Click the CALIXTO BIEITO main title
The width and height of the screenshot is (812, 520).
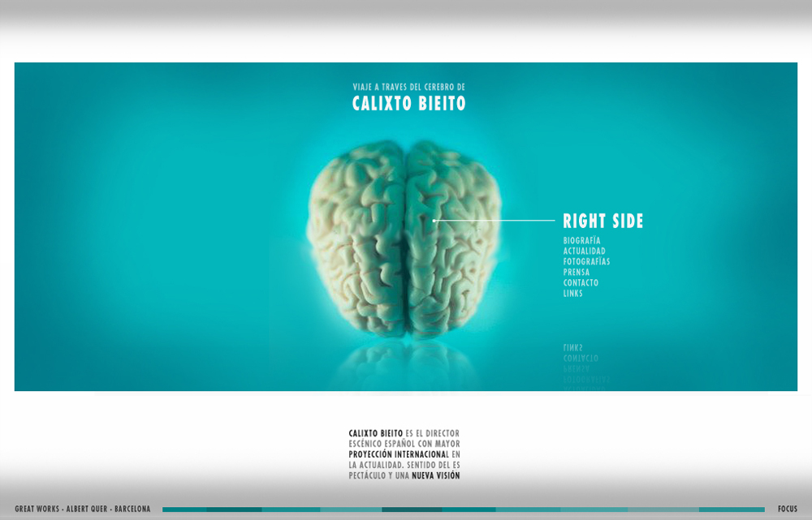click(408, 104)
